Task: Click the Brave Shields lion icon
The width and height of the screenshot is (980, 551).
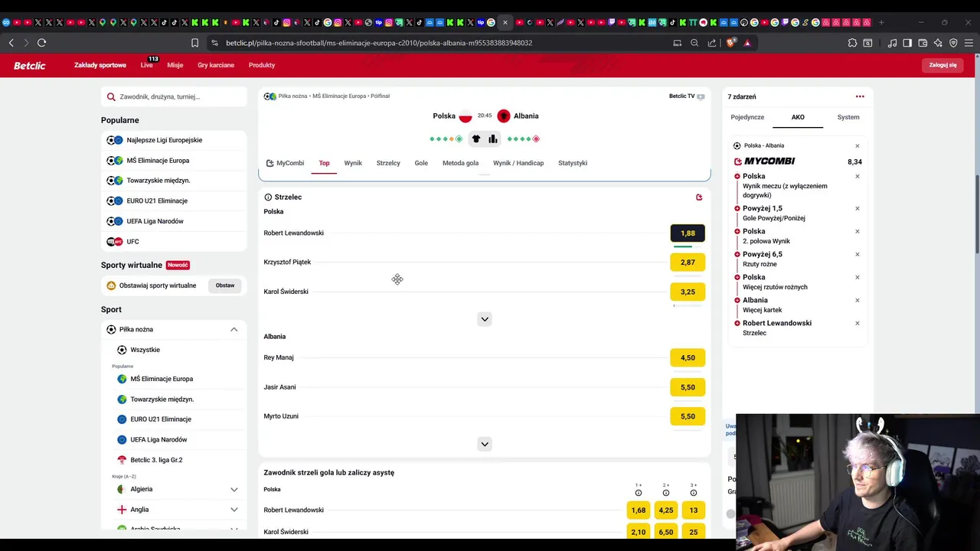Action: [x=730, y=43]
